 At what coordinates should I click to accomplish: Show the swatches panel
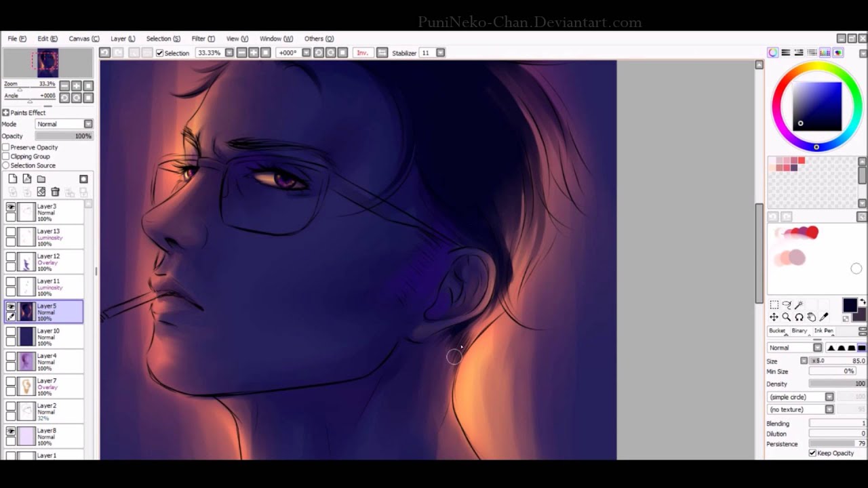pyautogui.click(x=825, y=53)
